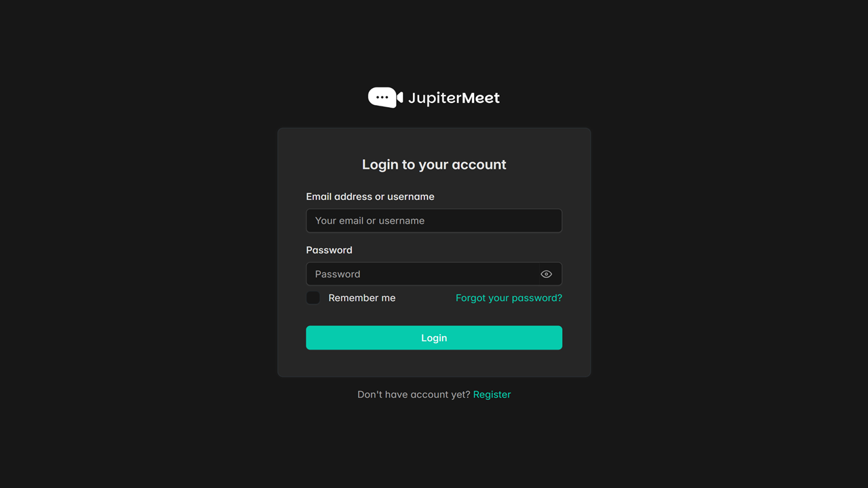
Task: Click the 'Your email or username' placeholder text
Action: pos(370,220)
